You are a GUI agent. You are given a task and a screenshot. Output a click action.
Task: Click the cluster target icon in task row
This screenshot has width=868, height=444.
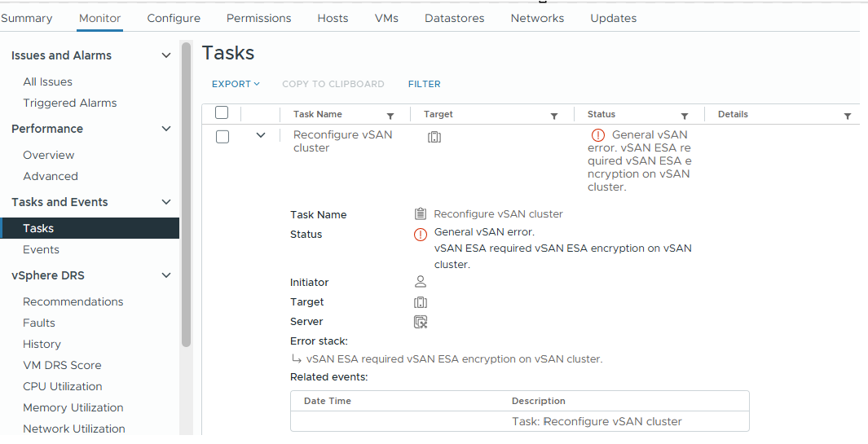coord(434,137)
